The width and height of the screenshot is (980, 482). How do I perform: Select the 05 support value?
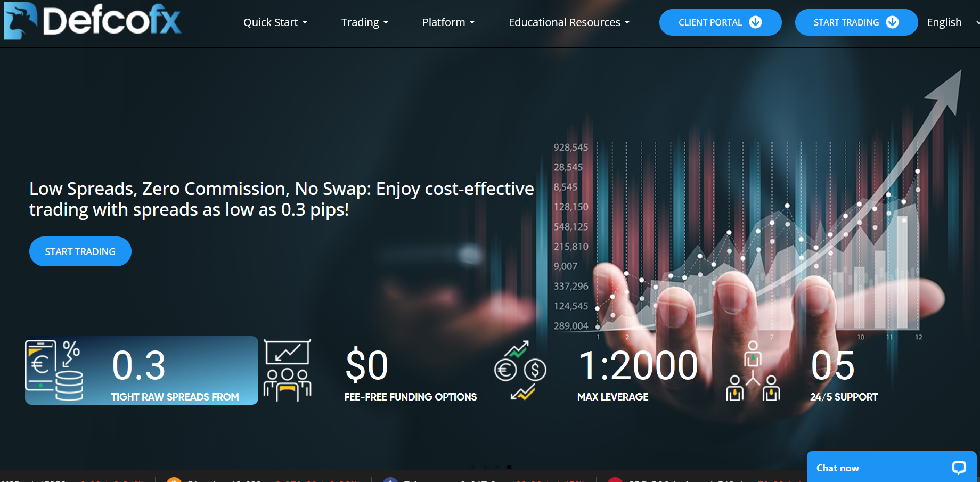(833, 365)
